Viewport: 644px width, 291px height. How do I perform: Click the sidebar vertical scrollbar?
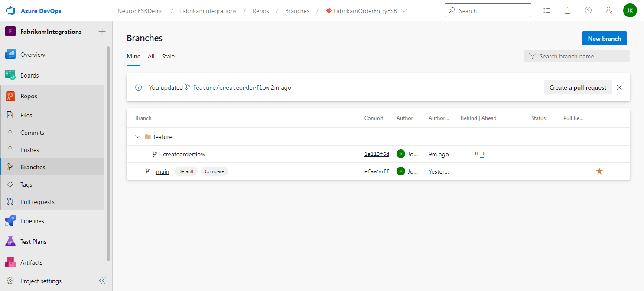click(x=108, y=154)
